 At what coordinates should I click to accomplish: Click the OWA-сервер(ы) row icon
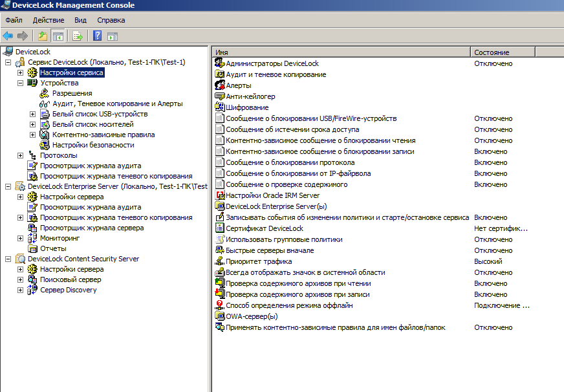pyautogui.click(x=219, y=316)
